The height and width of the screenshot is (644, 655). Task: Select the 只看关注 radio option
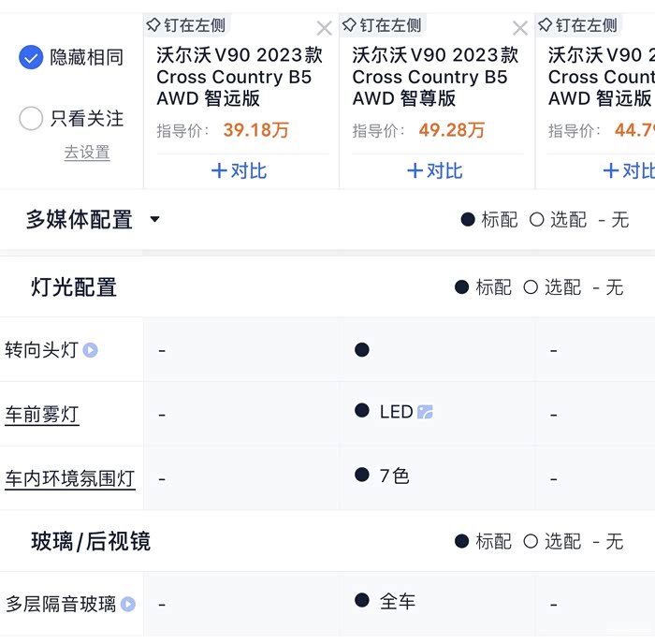tap(32, 119)
